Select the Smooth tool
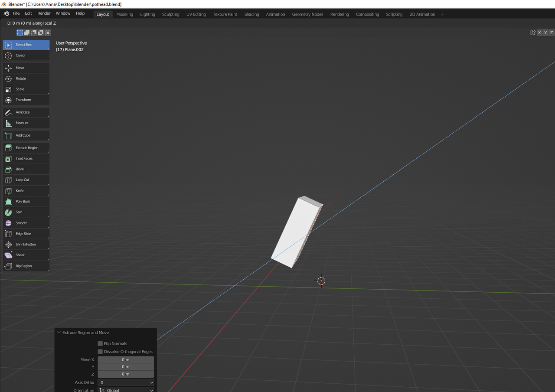The height and width of the screenshot is (392, 555). click(x=26, y=223)
